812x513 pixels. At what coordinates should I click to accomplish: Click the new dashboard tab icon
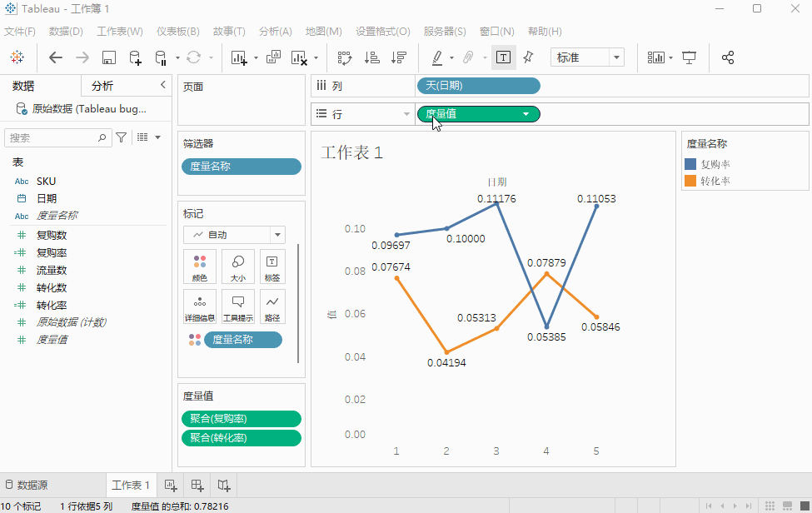(197, 485)
